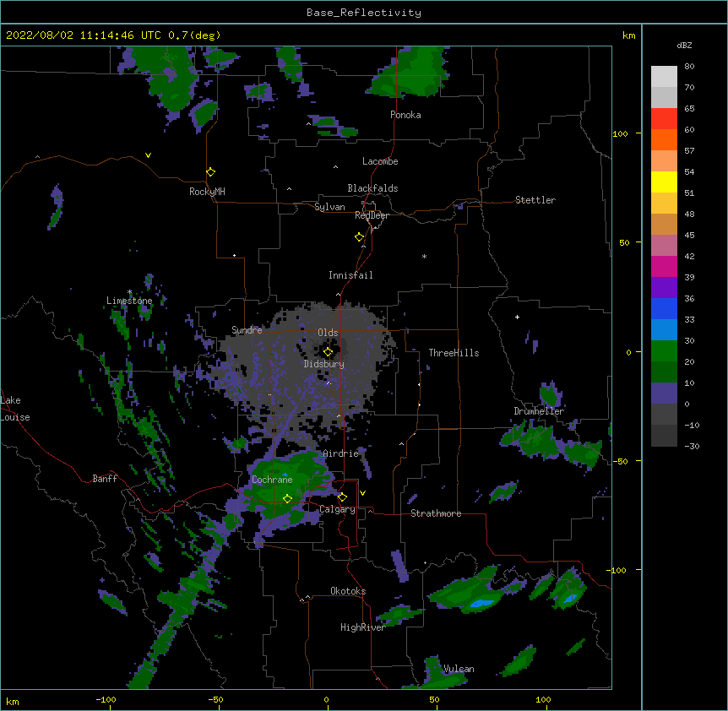Click the -30 value in dBZ legend
This screenshot has width=728, height=711.
click(692, 446)
